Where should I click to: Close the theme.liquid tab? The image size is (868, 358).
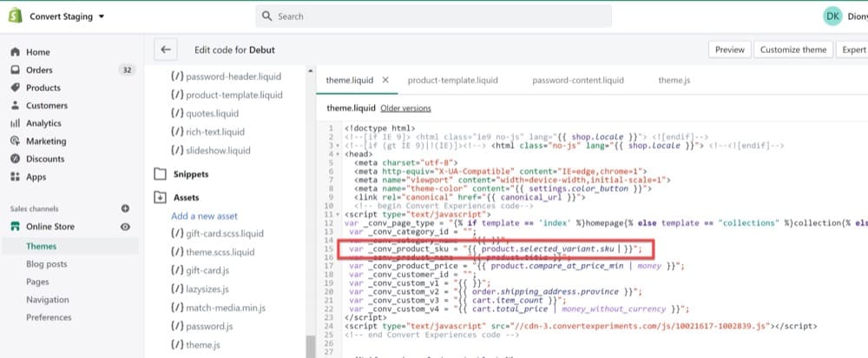[386, 80]
